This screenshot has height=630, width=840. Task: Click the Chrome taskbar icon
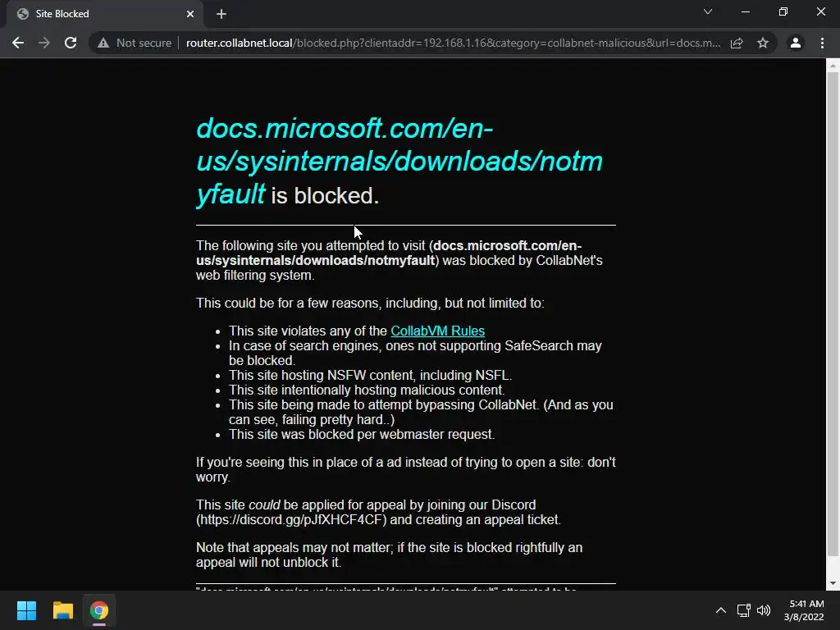(99, 610)
